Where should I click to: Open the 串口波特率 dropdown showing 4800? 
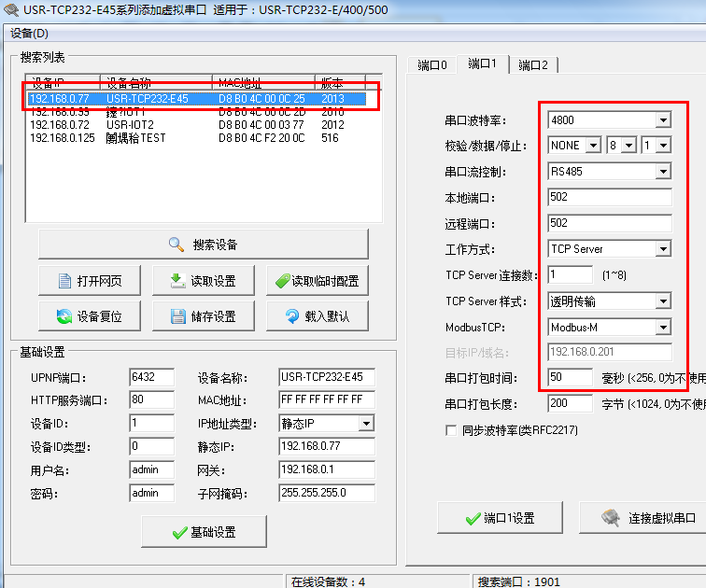point(662,119)
